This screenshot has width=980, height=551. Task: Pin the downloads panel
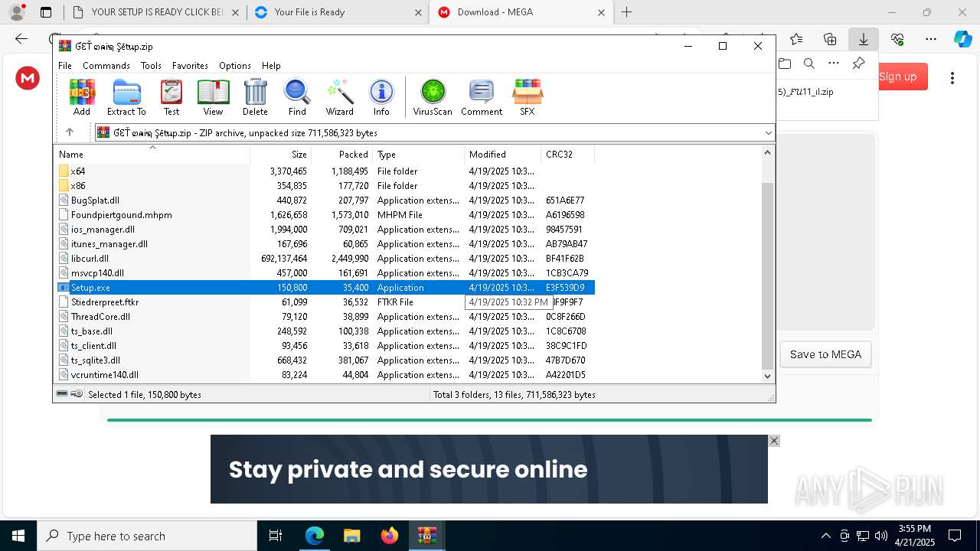(x=859, y=64)
